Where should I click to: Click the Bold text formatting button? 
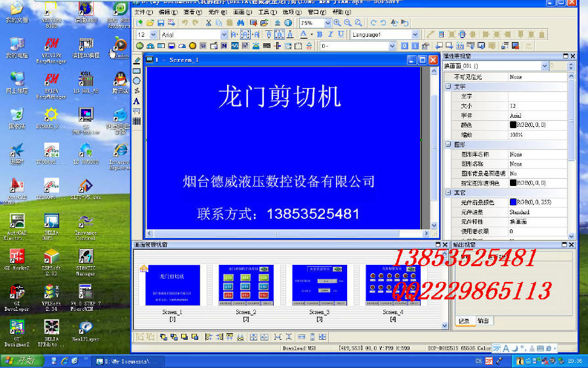point(320,34)
